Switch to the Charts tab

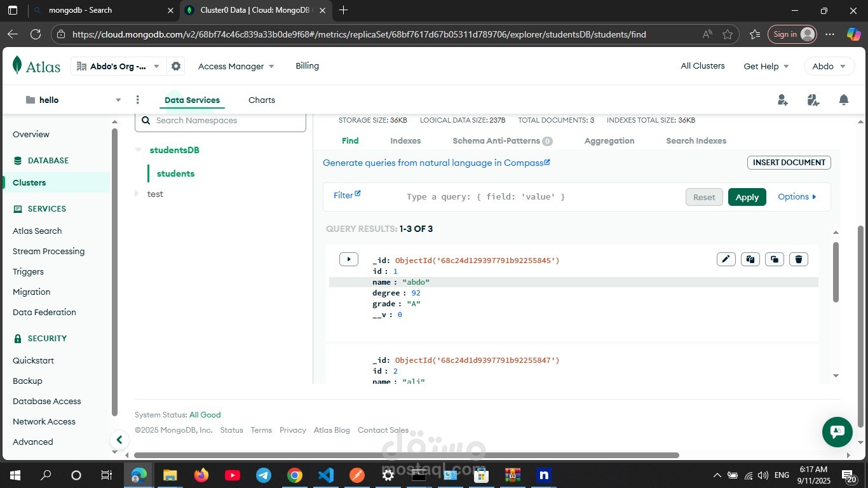262,100
